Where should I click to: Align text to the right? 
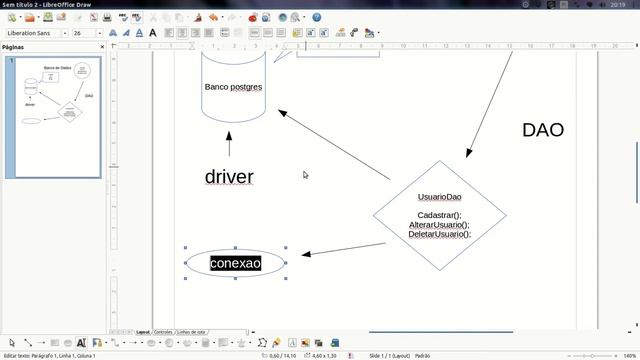pos(196,33)
